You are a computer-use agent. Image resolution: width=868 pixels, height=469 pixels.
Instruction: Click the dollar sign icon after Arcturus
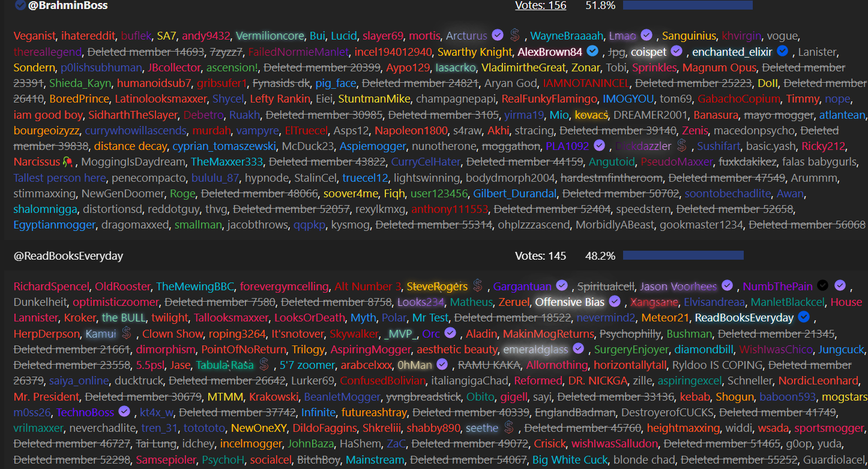515,35
